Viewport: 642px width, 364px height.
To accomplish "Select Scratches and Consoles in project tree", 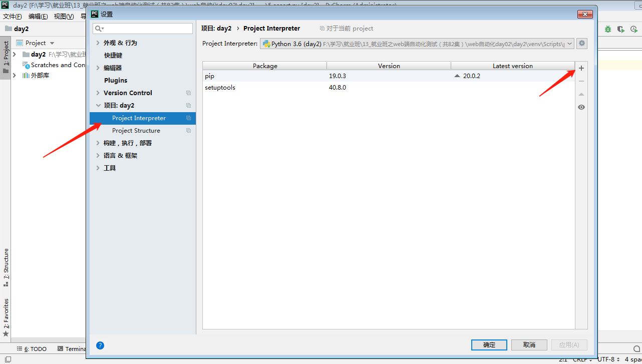I will 54,65.
